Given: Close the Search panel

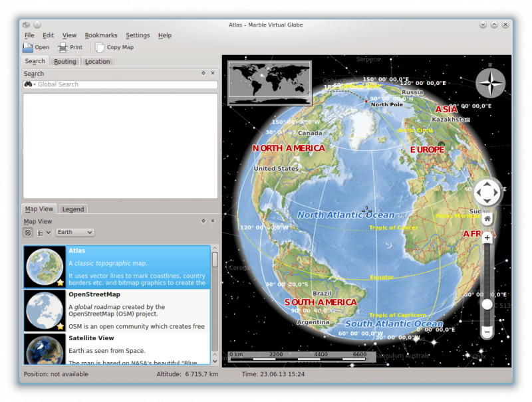Looking at the screenshot, I should pos(213,73).
